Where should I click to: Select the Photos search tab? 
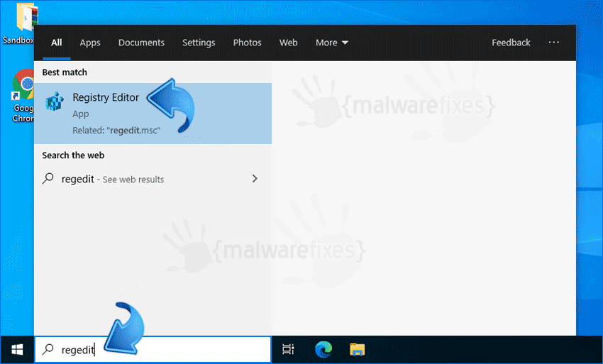(248, 43)
